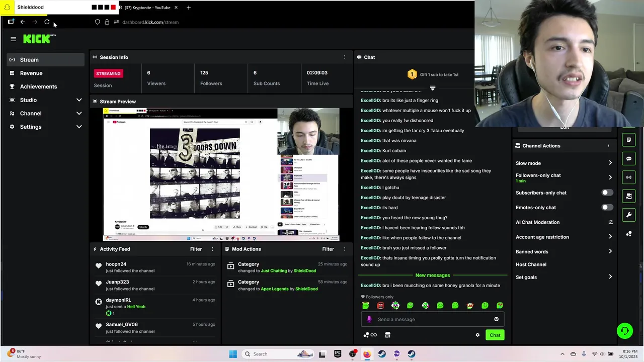Open a new browser tab
This screenshot has height=362, width=644.
pos(188,8)
